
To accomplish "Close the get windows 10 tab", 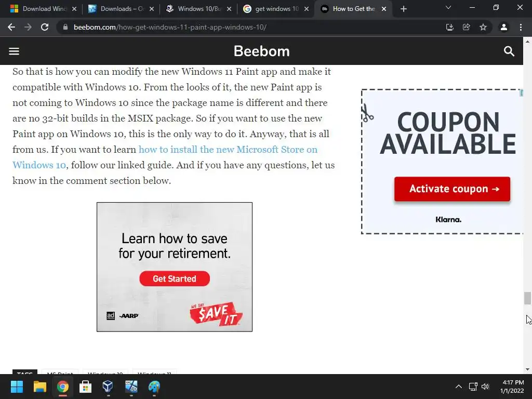I will [307, 9].
